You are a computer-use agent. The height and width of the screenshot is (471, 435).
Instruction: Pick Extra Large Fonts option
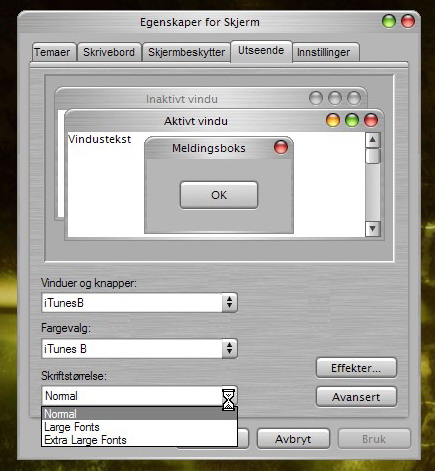[139, 440]
